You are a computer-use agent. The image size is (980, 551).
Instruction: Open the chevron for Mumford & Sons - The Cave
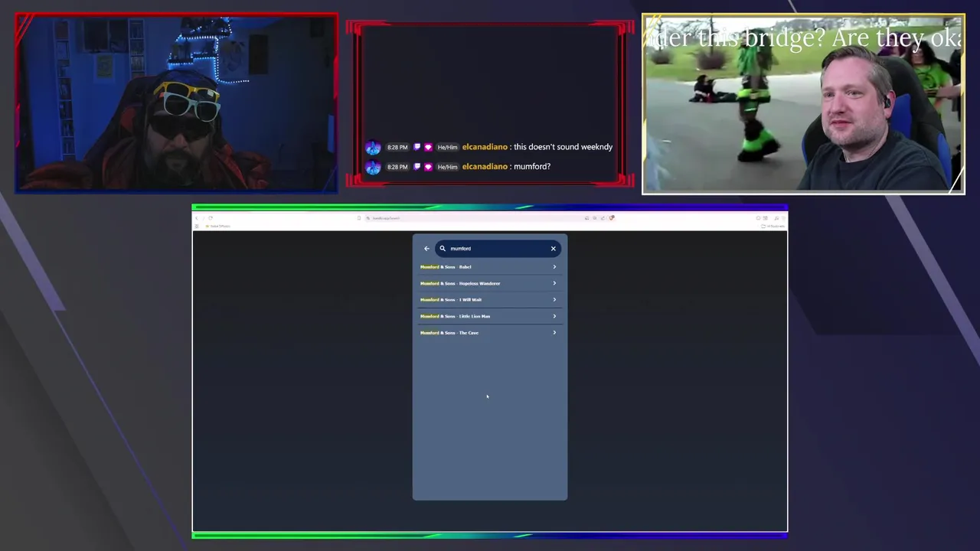pyautogui.click(x=554, y=332)
